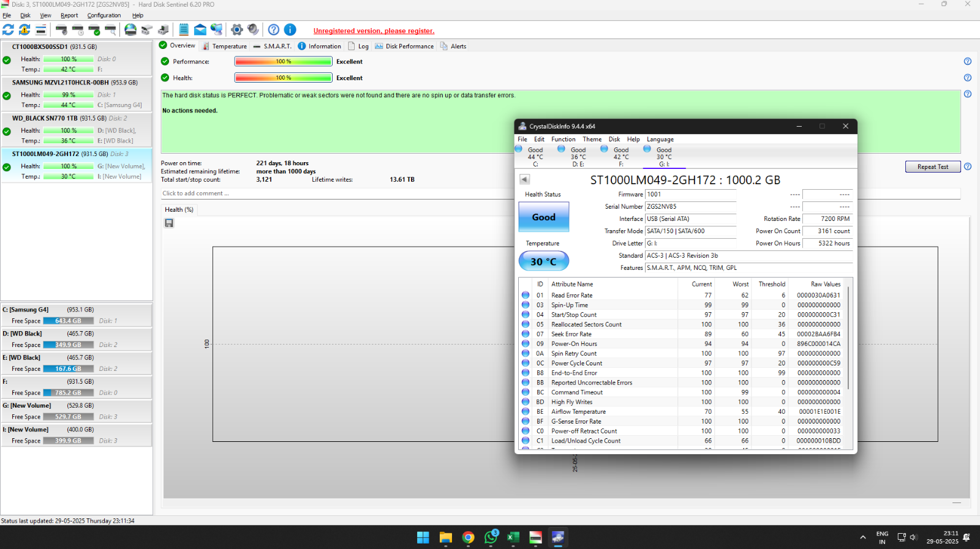Select the SAMSUNG MZVL21T0HCLR-00BH disk entry
980x549 pixels.
point(77,94)
